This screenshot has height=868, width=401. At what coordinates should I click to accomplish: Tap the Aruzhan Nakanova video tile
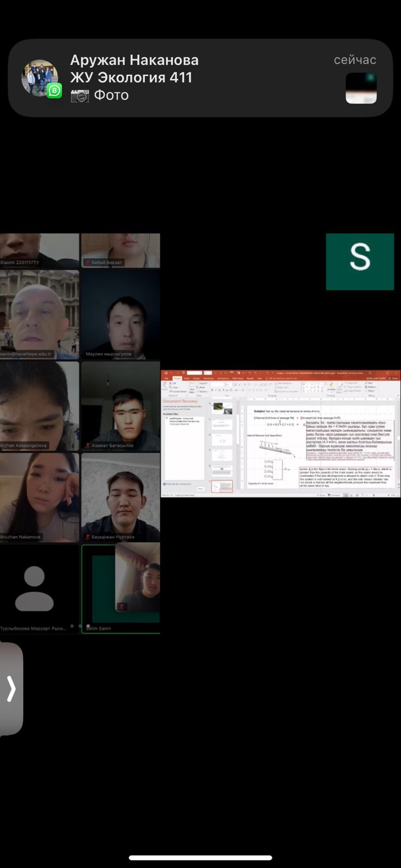[x=39, y=497]
